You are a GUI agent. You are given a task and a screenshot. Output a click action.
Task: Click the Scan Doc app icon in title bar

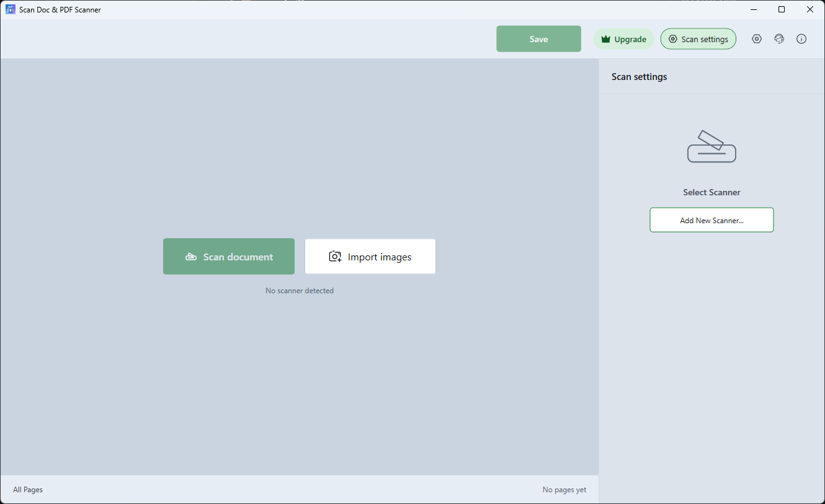tap(11, 9)
